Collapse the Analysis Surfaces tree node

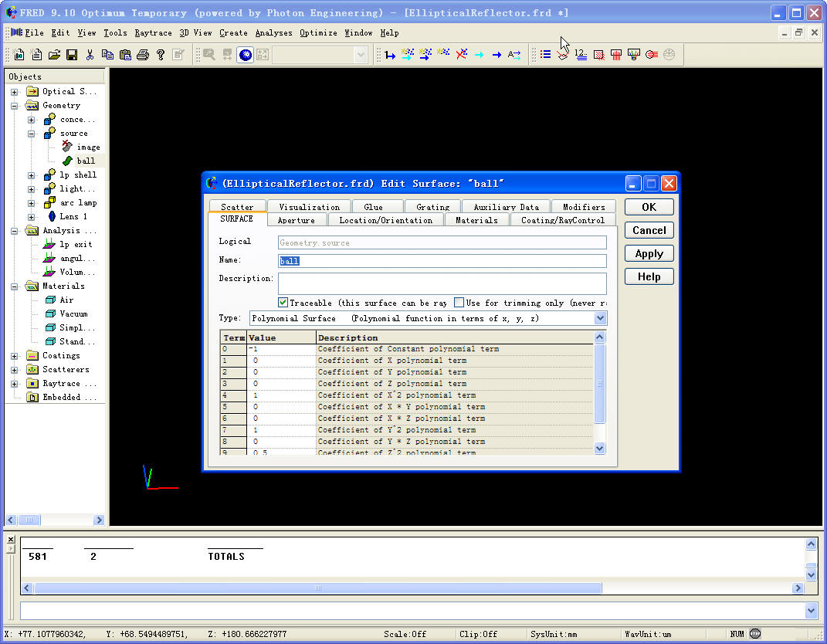pyautogui.click(x=14, y=231)
